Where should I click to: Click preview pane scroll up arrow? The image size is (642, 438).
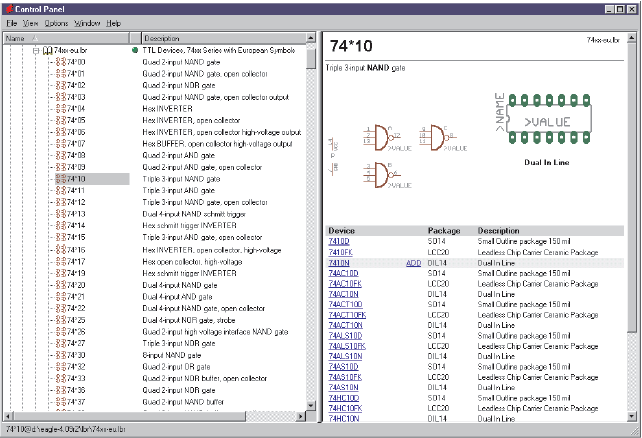[632, 38]
